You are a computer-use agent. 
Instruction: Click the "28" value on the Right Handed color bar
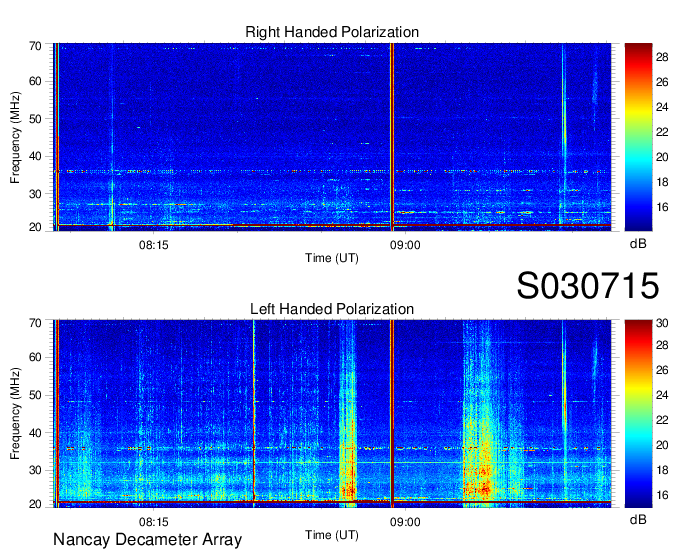(x=662, y=57)
